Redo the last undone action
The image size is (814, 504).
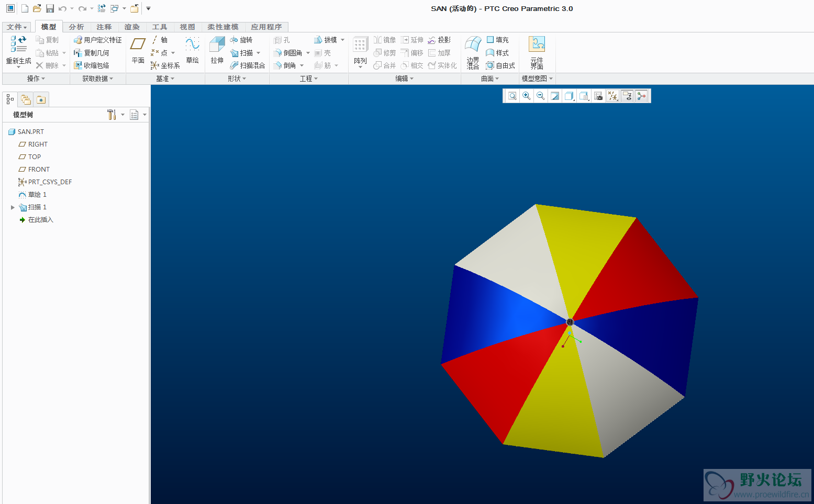pos(82,8)
